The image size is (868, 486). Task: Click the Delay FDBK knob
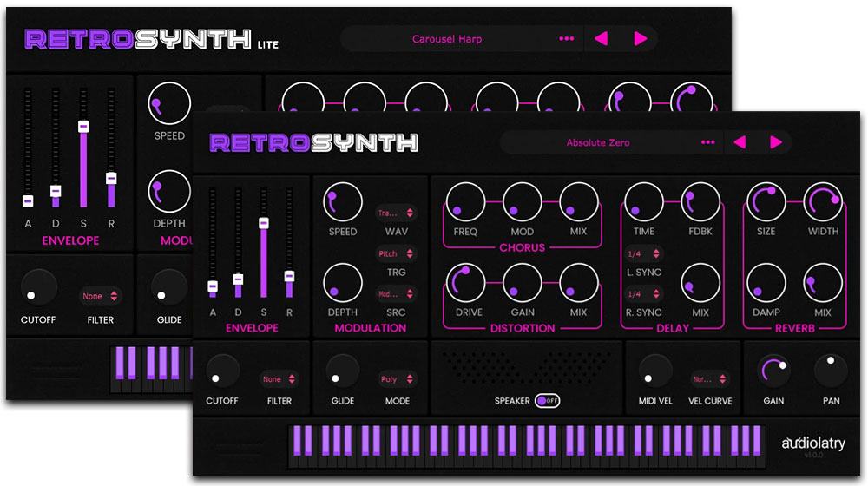(700, 202)
